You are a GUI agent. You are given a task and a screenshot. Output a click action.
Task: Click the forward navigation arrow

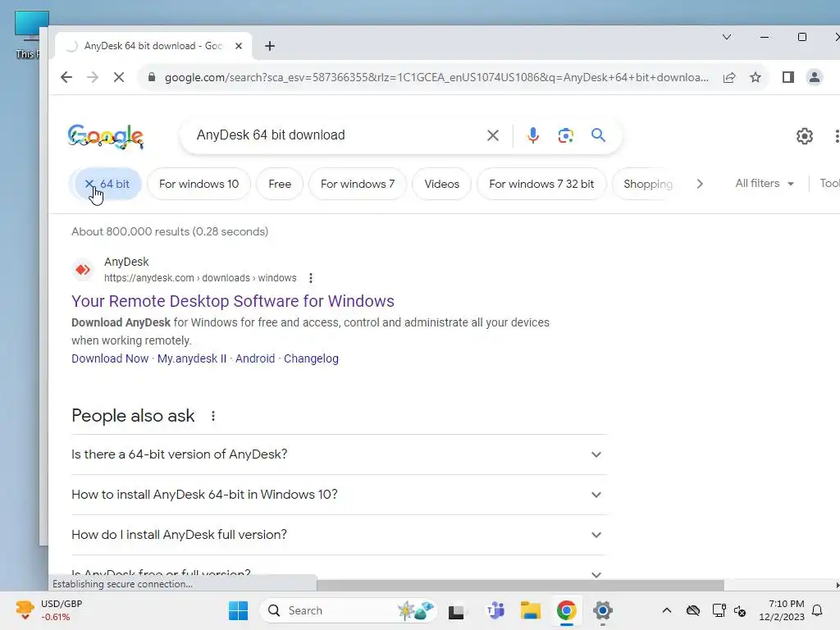93,77
